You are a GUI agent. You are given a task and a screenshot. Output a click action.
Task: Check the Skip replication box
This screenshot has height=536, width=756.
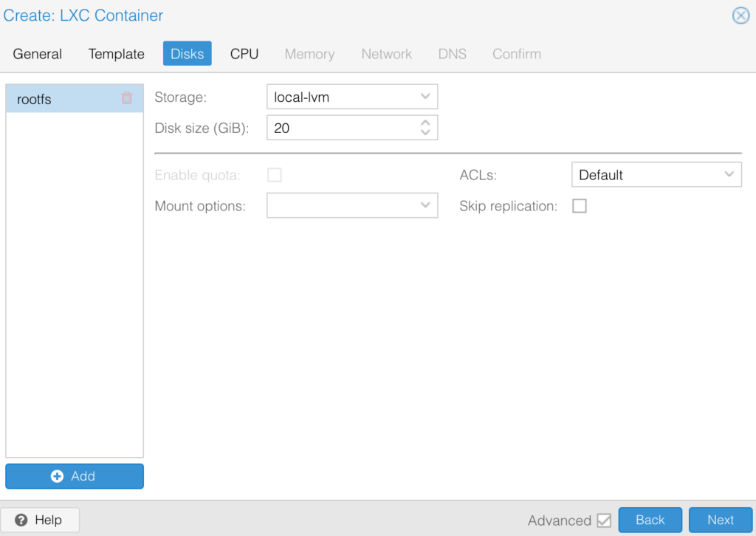[580, 206]
